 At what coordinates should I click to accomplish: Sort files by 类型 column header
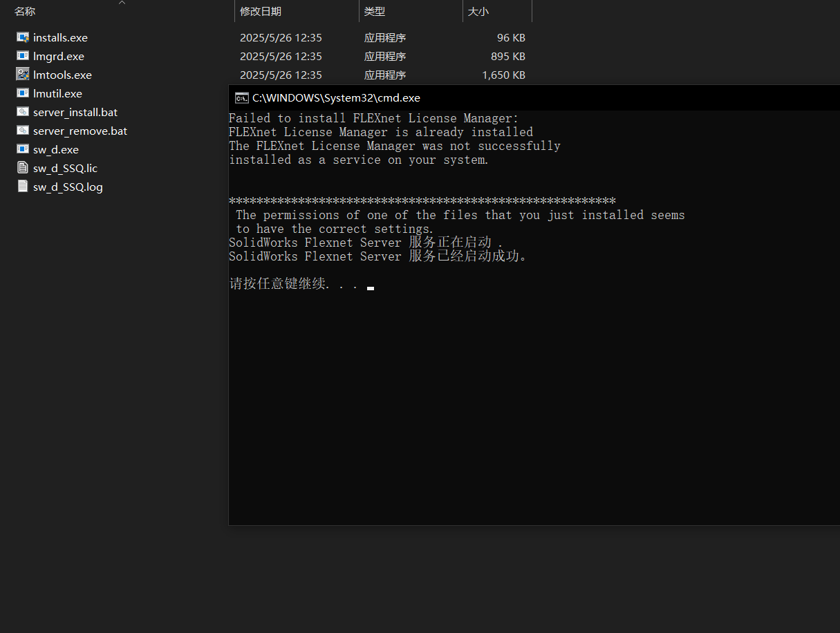pyautogui.click(x=375, y=11)
